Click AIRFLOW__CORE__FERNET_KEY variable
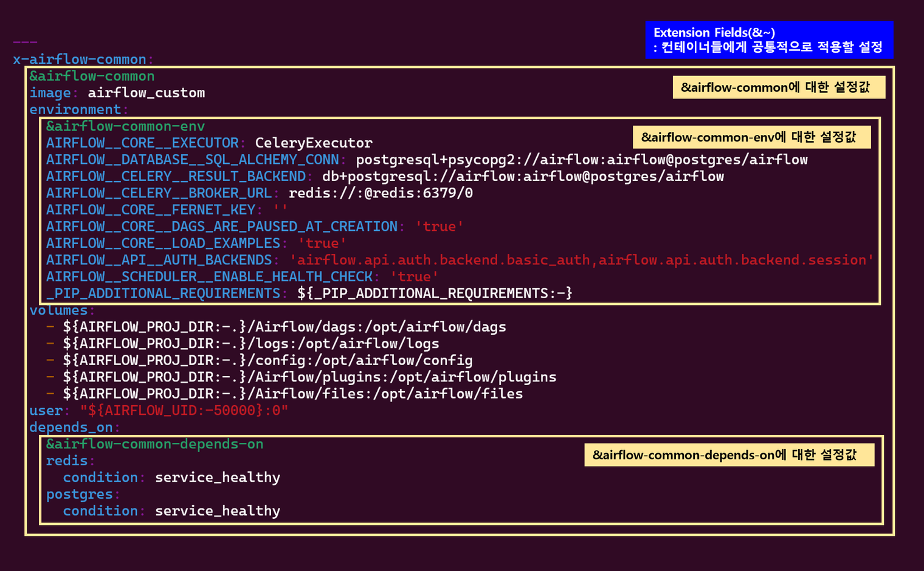 (151, 210)
